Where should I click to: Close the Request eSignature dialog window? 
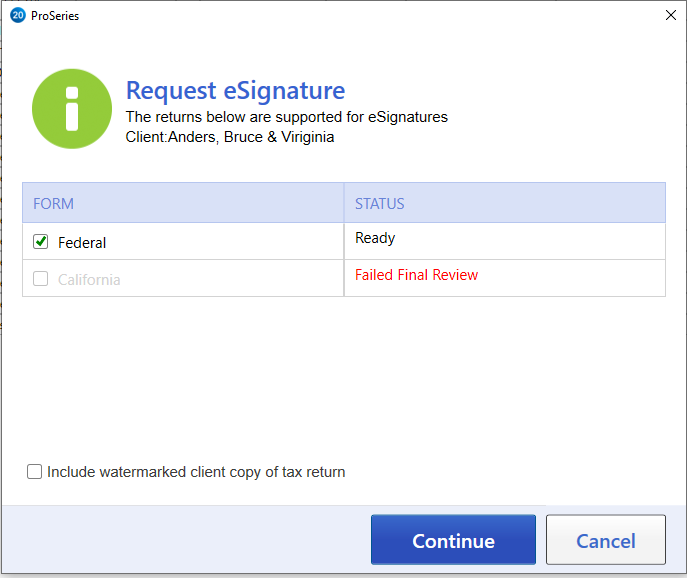[669, 15]
